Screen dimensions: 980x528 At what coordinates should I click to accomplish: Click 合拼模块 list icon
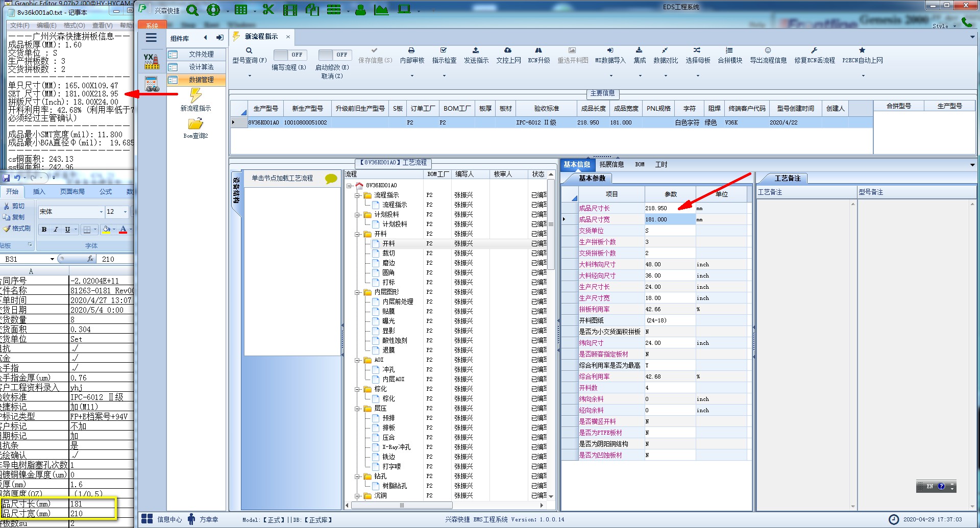coord(729,51)
